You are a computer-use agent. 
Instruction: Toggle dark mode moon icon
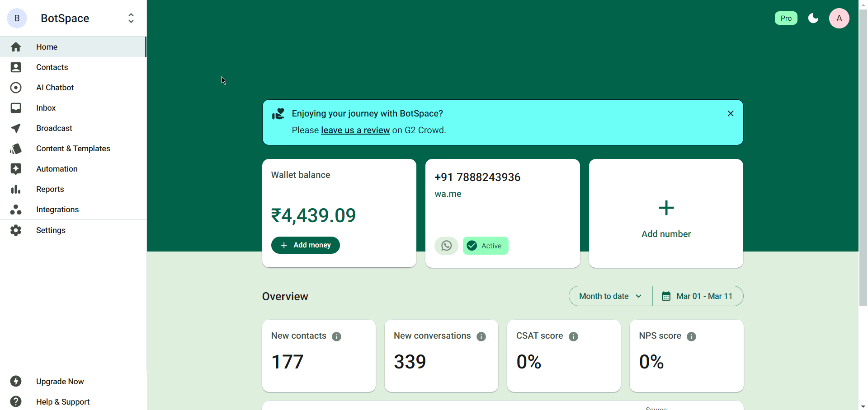813,18
